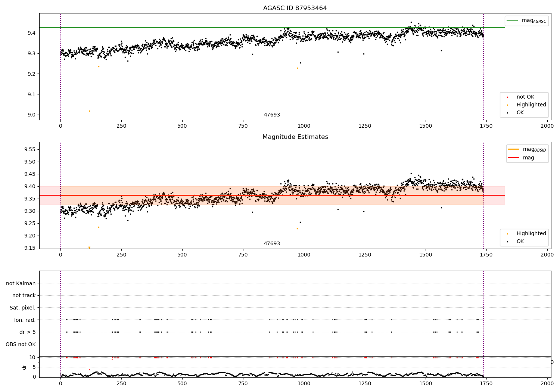Screen dimensions: 560x392
Task: Click the red "mag" legend label
Action: [528, 158]
